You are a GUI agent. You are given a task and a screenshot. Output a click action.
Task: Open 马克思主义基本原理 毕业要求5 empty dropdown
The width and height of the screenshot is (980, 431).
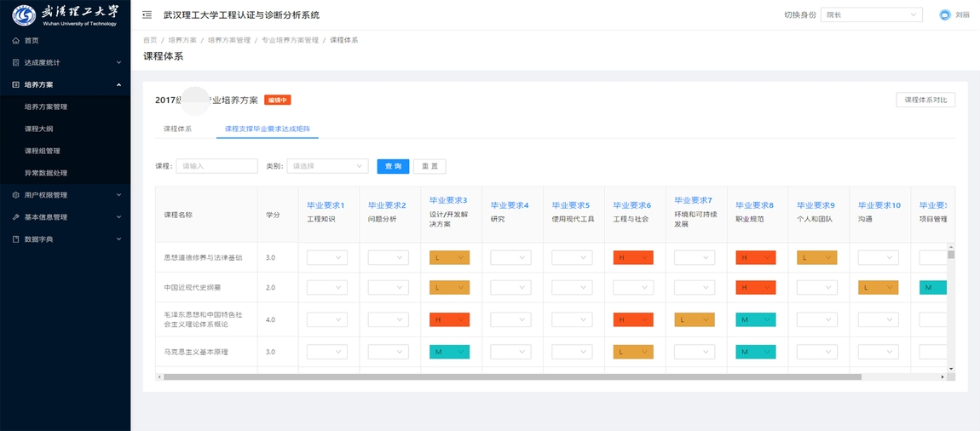click(572, 352)
